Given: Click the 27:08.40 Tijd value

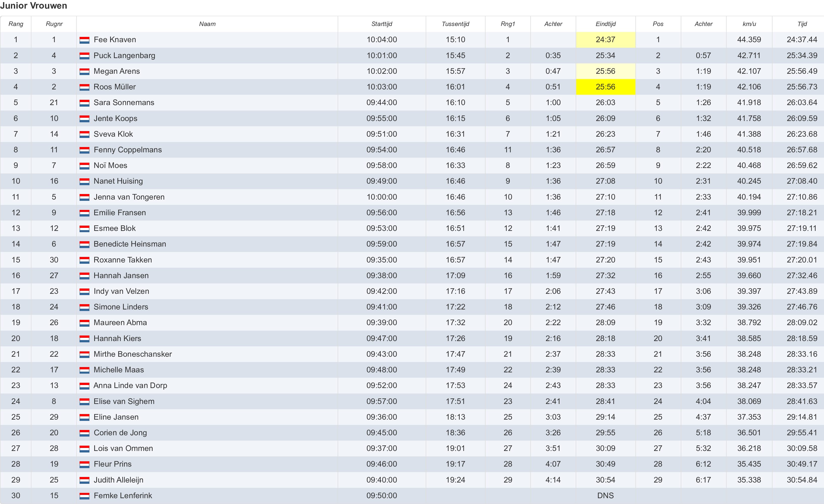Looking at the screenshot, I should pyautogui.click(x=802, y=181).
